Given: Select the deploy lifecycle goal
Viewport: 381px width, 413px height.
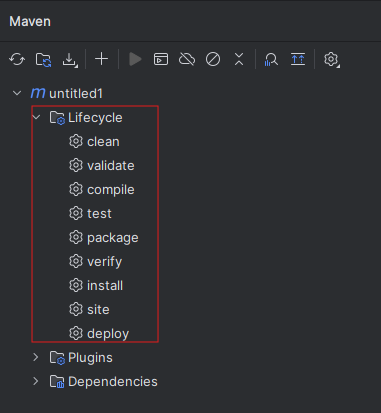Looking at the screenshot, I should coord(108,334).
